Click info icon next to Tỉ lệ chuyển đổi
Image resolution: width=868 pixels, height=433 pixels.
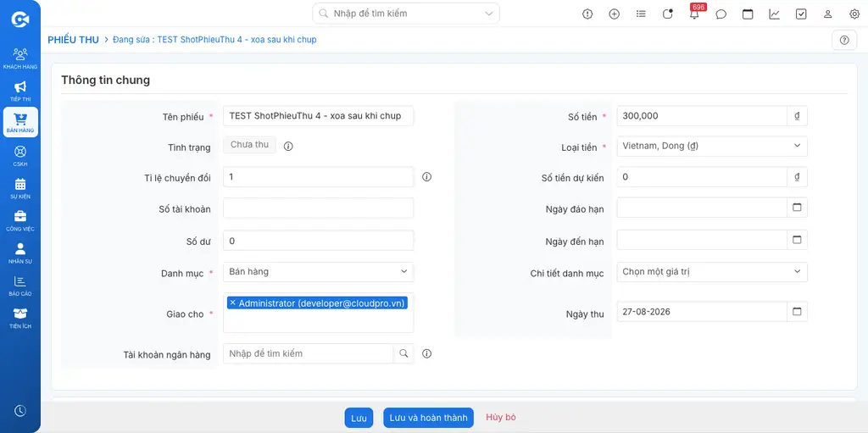point(427,176)
